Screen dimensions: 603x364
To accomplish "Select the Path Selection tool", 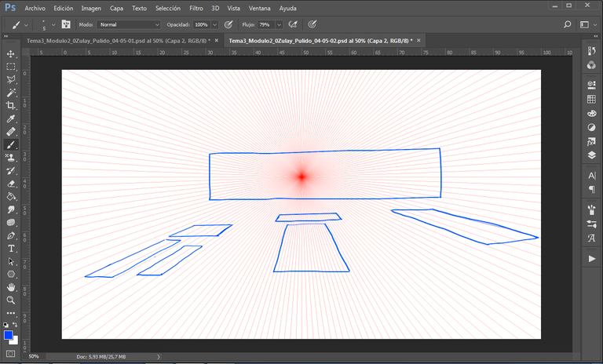I will (x=10, y=261).
